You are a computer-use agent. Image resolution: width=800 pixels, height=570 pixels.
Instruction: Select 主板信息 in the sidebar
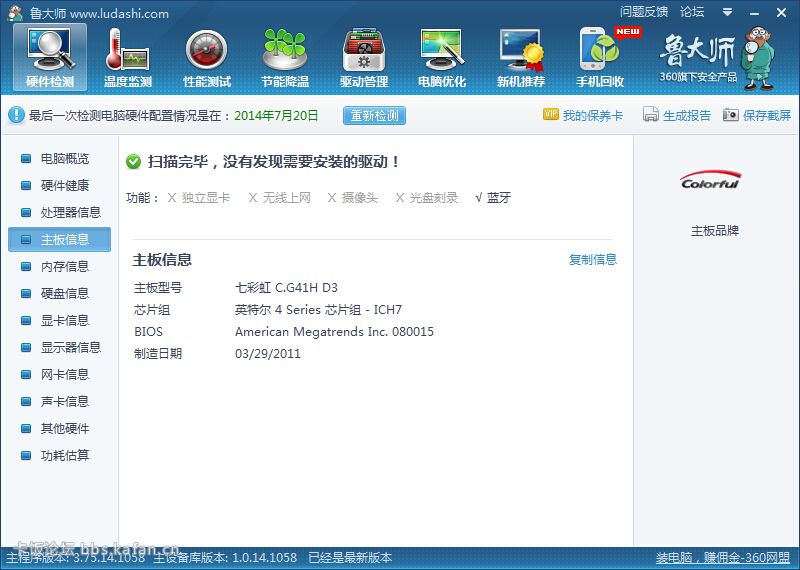59,239
